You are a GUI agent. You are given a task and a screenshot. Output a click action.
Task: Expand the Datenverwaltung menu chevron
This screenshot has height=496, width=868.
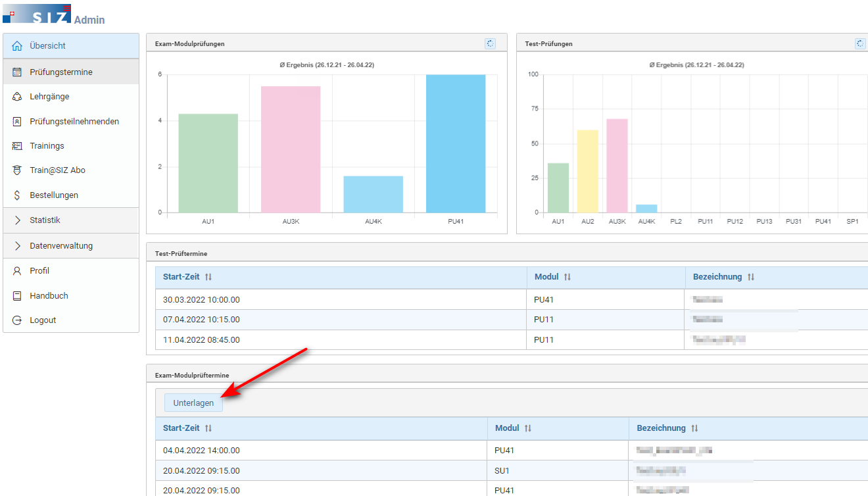coord(17,246)
